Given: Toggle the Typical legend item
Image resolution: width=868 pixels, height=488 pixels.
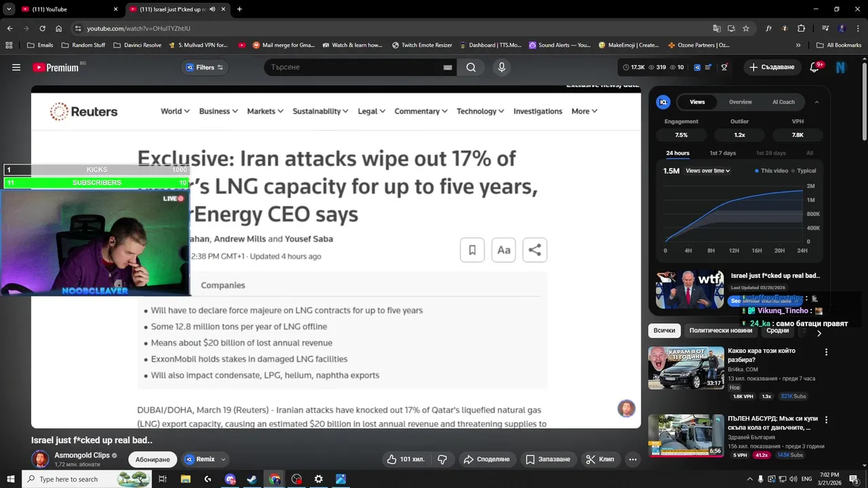Looking at the screenshot, I should (804, 171).
